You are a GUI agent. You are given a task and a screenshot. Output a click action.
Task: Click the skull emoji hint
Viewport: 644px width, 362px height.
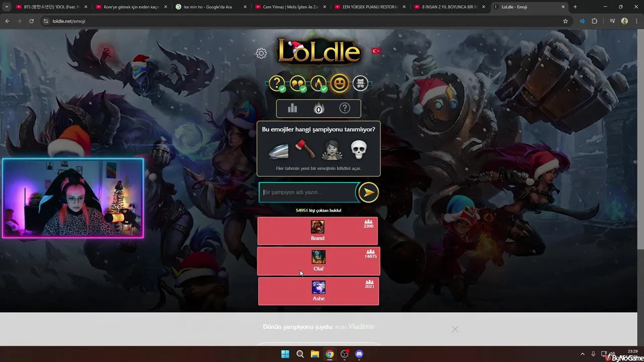359,149
